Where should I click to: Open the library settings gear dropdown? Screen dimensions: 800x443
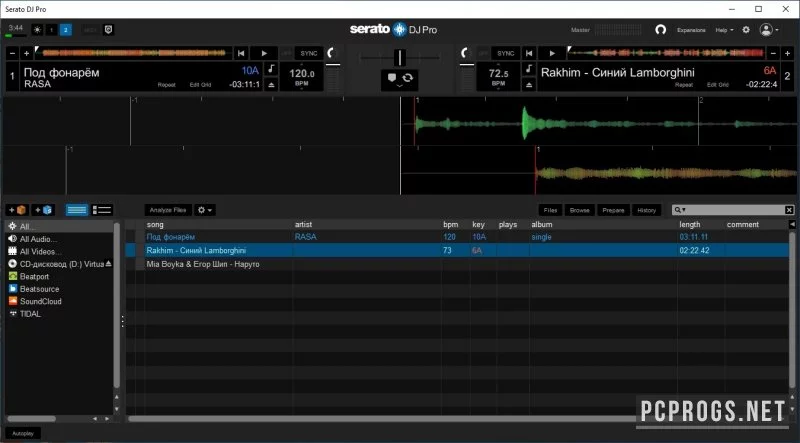(205, 210)
